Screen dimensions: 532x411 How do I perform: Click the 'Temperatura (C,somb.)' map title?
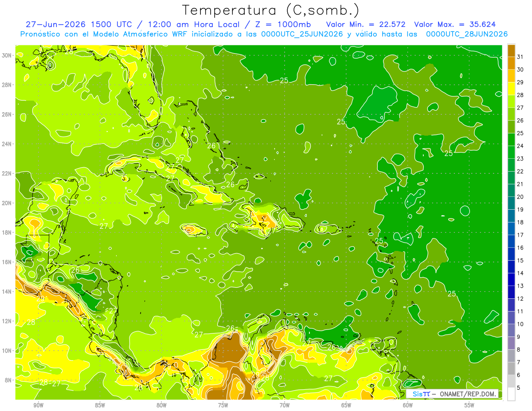pos(270,10)
